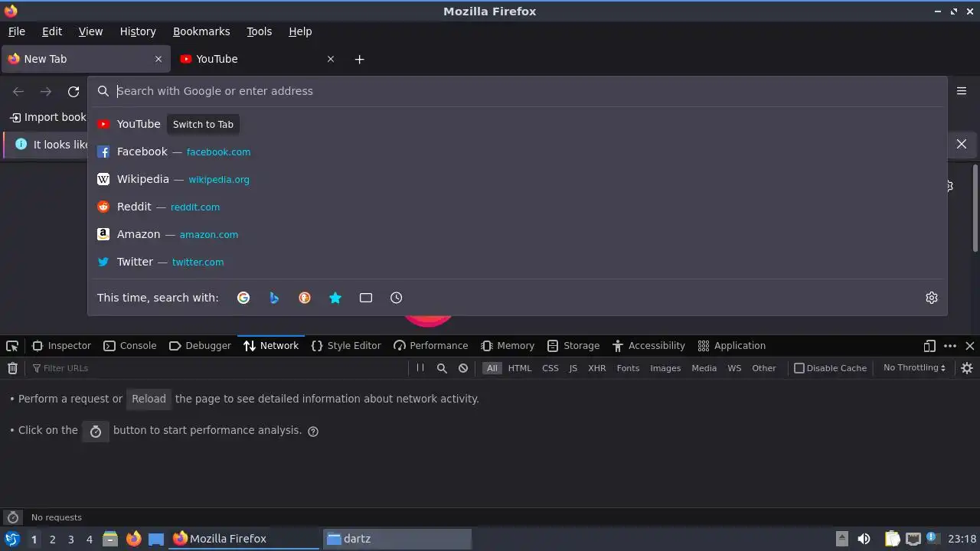Switch to the Style Editor tab

(346, 346)
